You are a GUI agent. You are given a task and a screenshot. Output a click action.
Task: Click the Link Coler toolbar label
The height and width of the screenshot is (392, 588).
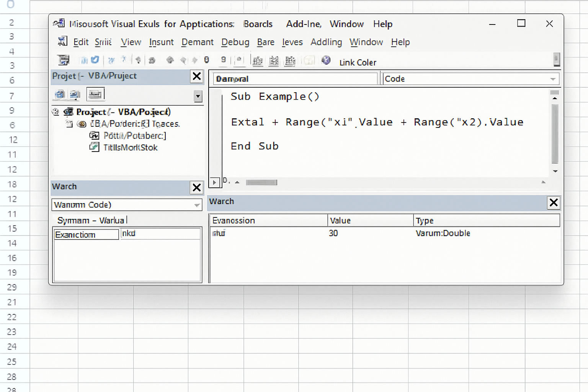(358, 62)
